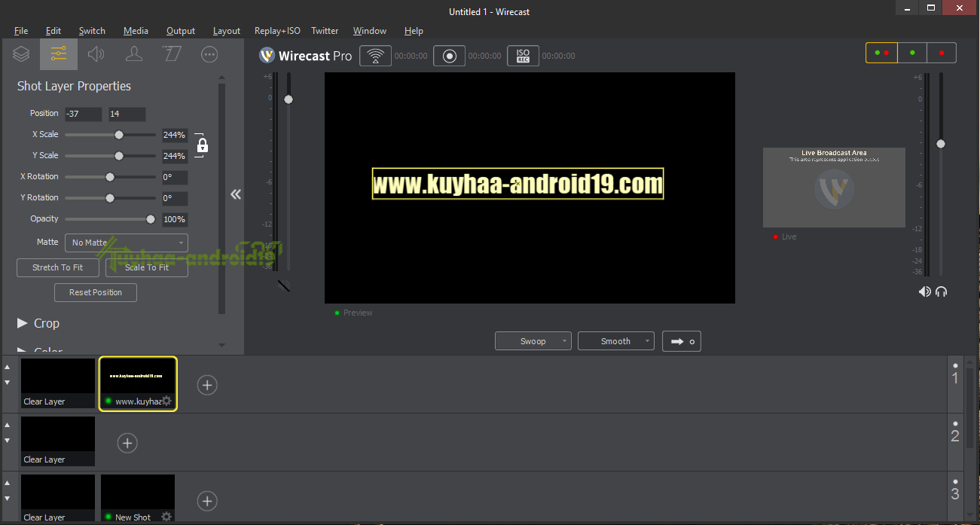Toggle the scale aspect ratio lock
The width and height of the screenshot is (980, 525).
tap(201, 145)
